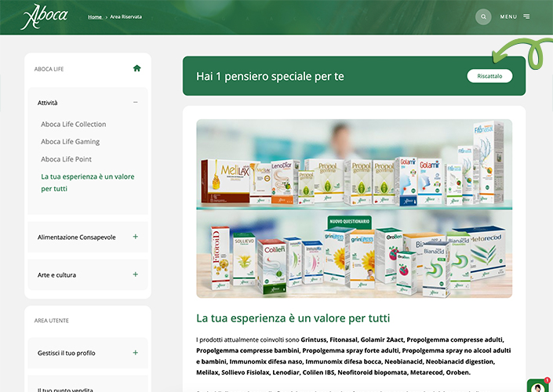Open Aboca Life Gaming
Image resolution: width=553 pixels, height=392 pixels.
click(x=70, y=141)
